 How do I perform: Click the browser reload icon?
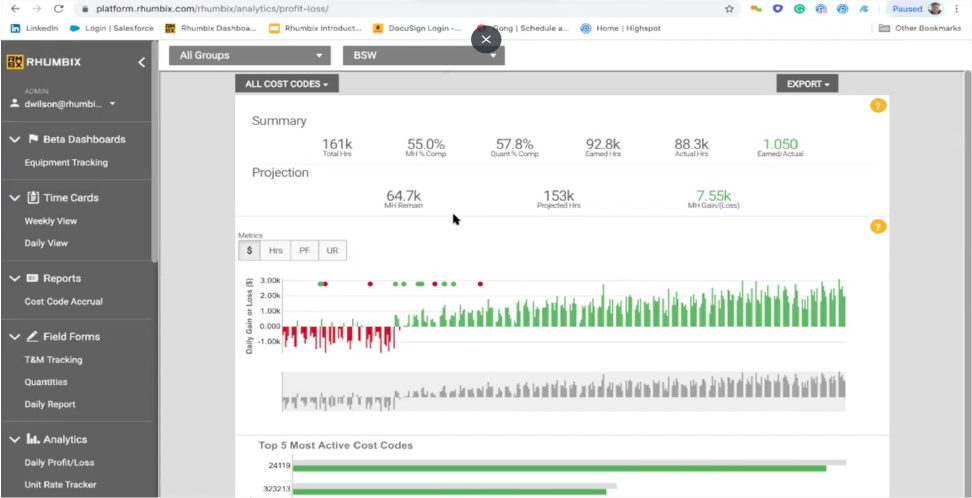pyautogui.click(x=58, y=9)
